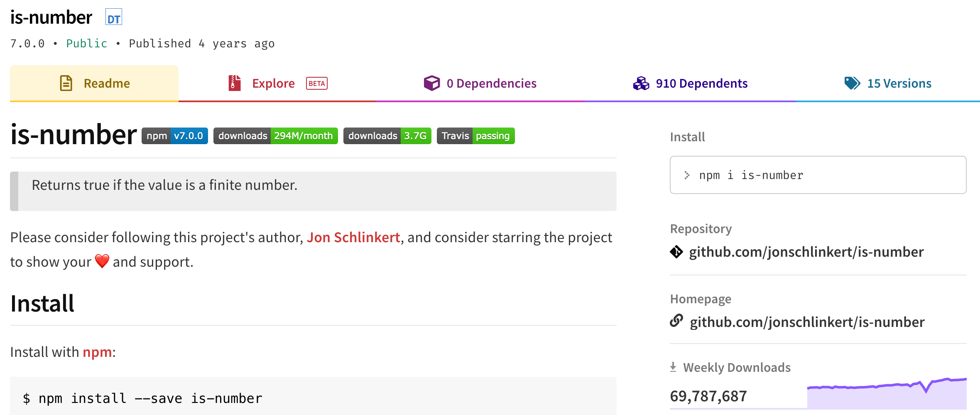Screen dimensions: 980x415
Task: Follow the Jon Schlinkert author link
Action: coord(353,237)
